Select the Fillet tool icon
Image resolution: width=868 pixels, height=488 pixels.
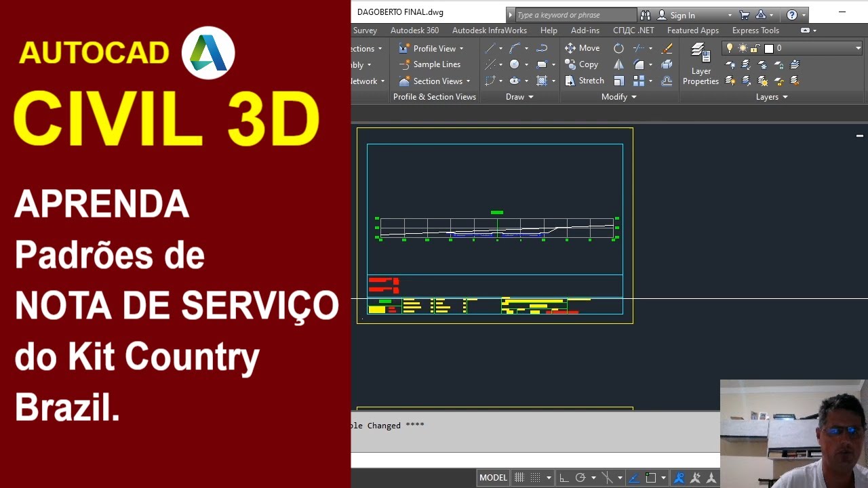coord(639,64)
